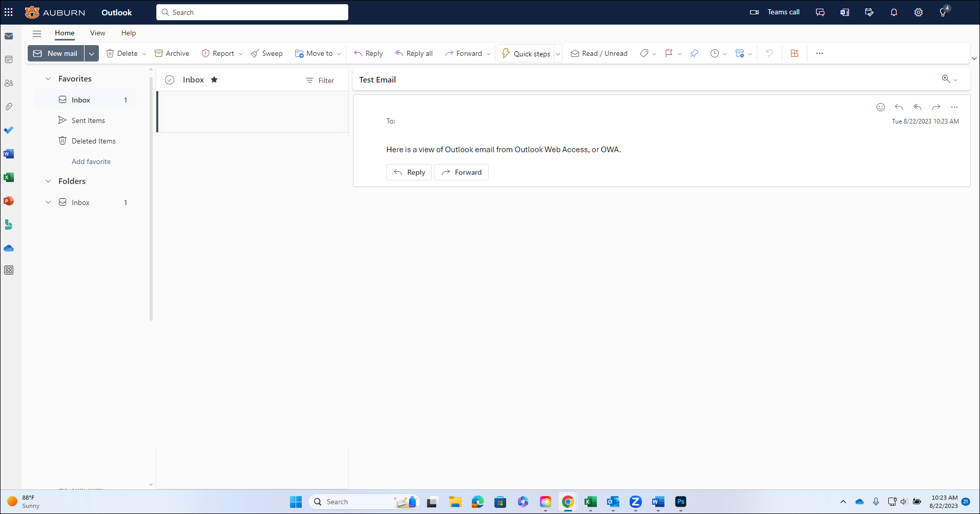Collapse the Favorites section
Viewport: 980px width, 514px height.
tap(48, 78)
